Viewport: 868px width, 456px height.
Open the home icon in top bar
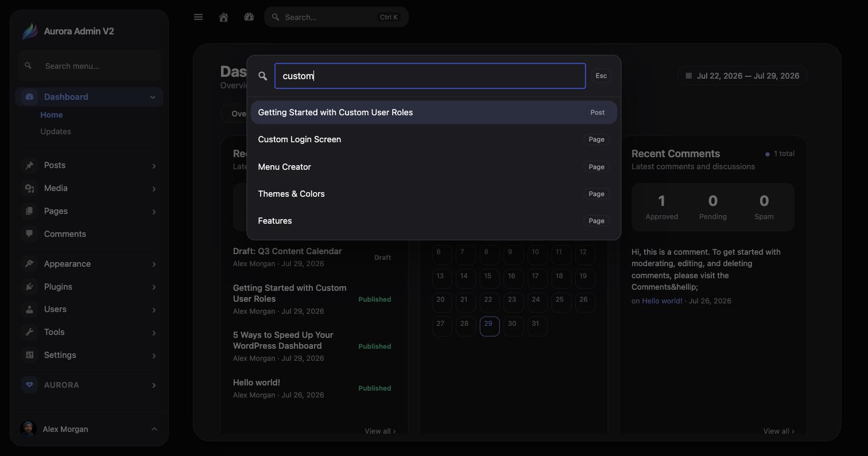(224, 17)
